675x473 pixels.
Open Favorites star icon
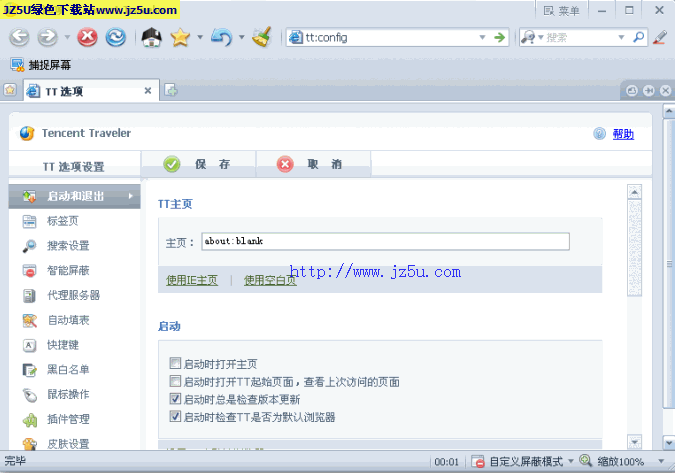(x=180, y=37)
